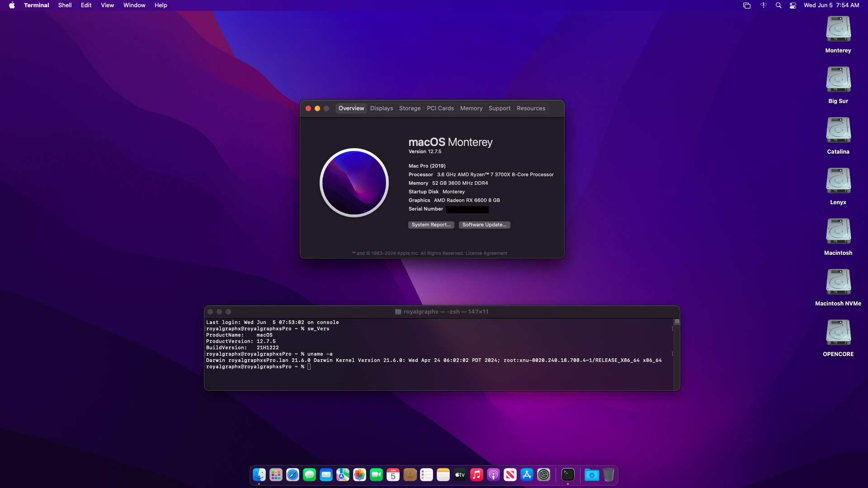868x488 pixels.
Task: Open Launchpad from the Dock
Action: [x=276, y=475]
